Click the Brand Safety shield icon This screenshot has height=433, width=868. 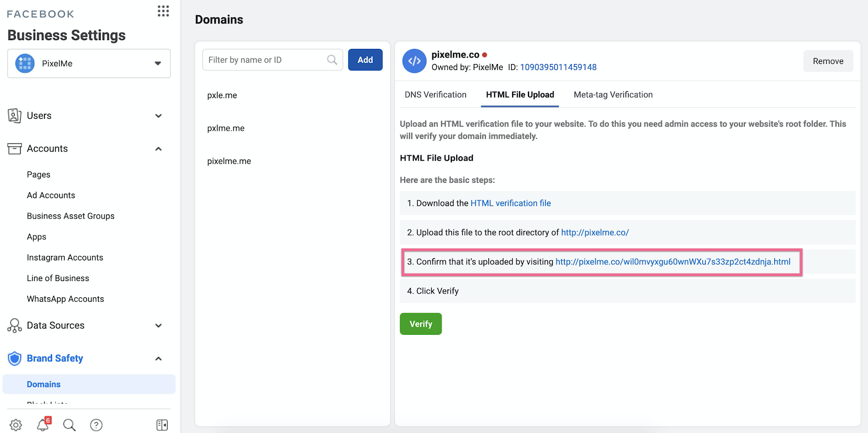[15, 359]
